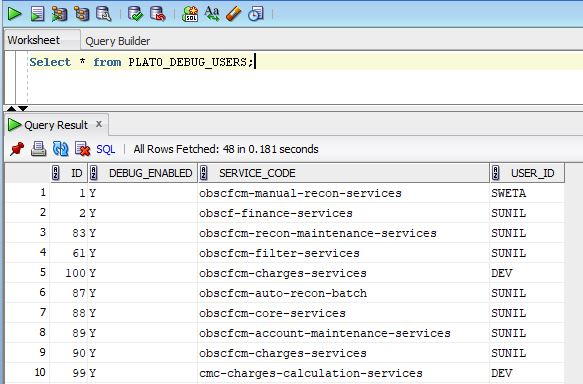Sort by SERVICE_CODE column header

point(344,173)
